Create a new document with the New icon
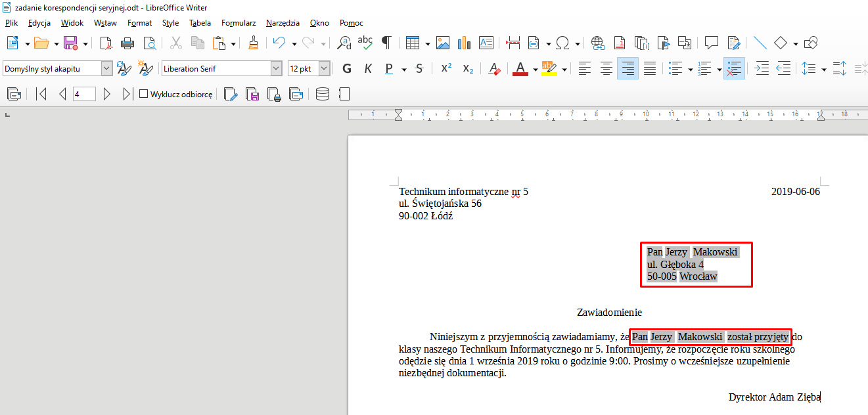The width and height of the screenshot is (868, 415). pyautogui.click(x=13, y=43)
